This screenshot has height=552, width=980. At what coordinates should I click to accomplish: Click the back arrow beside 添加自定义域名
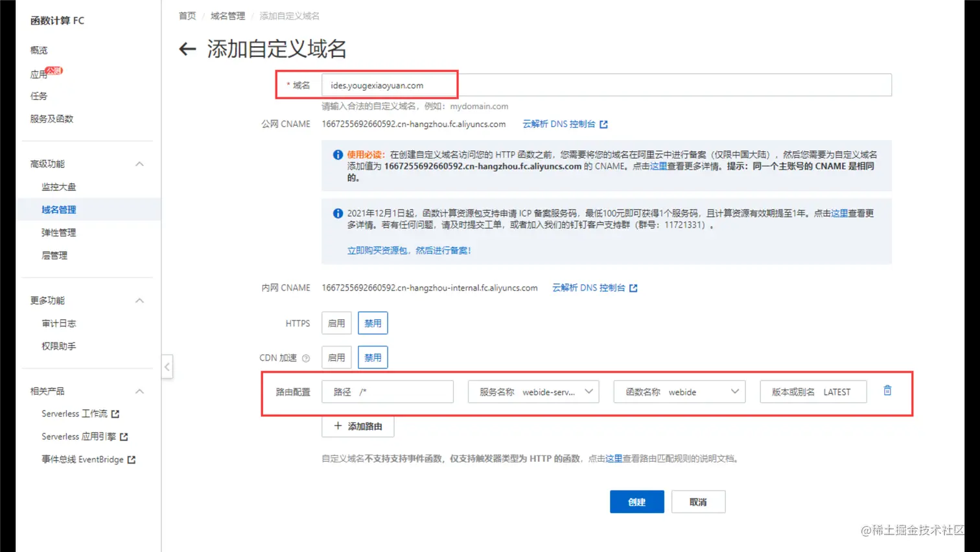187,49
